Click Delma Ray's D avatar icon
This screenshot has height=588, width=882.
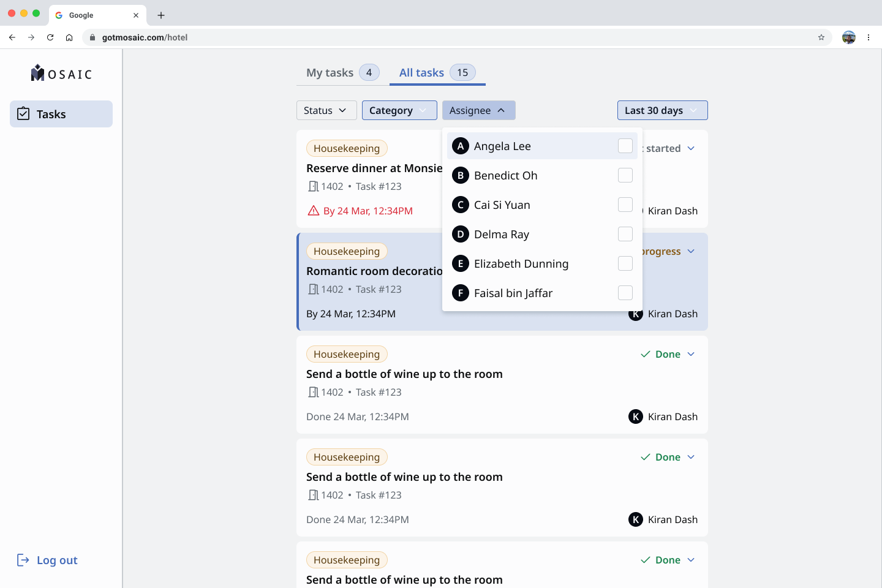461,234
